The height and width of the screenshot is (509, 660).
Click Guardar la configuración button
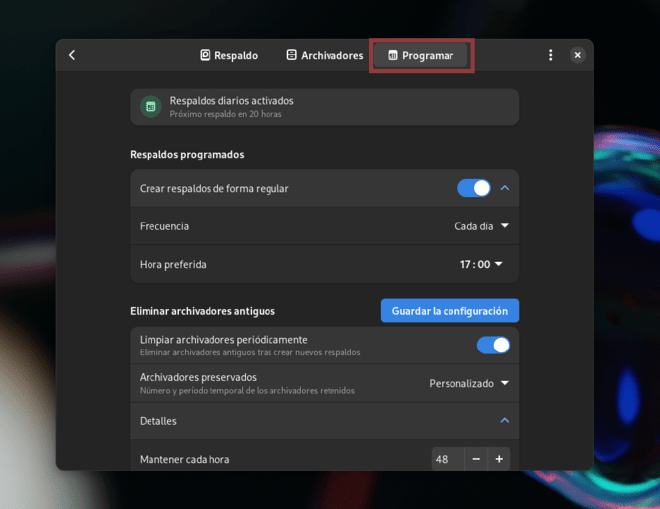450,311
